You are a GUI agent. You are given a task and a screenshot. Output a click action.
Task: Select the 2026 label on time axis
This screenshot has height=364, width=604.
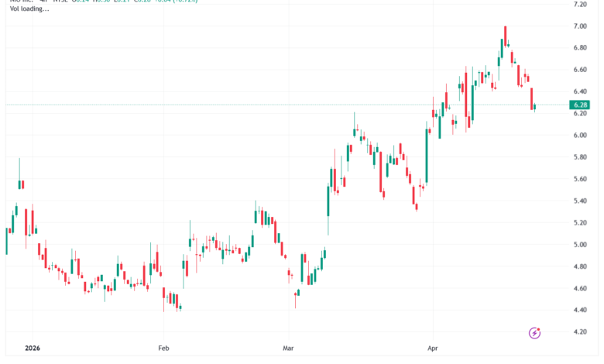pyautogui.click(x=33, y=349)
